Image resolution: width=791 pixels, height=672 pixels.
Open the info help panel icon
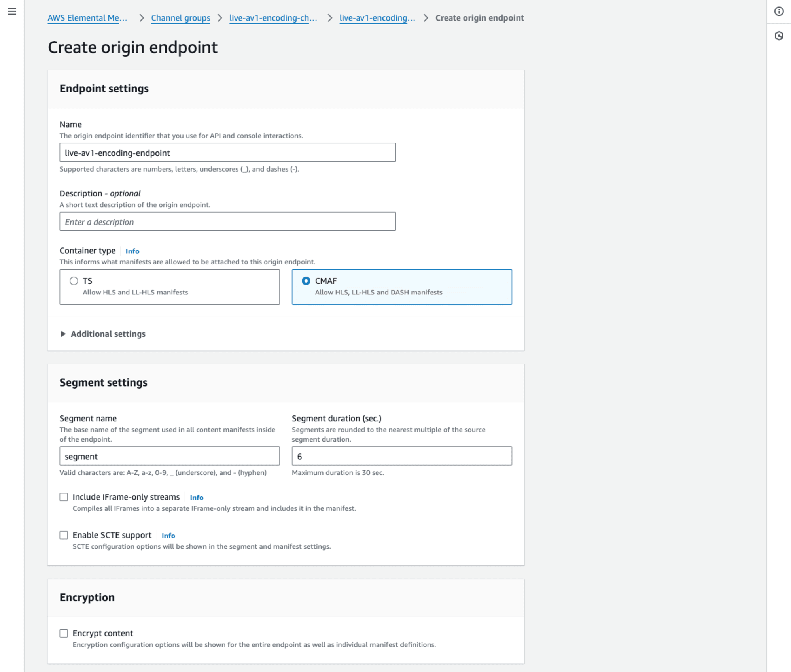pos(779,11)
